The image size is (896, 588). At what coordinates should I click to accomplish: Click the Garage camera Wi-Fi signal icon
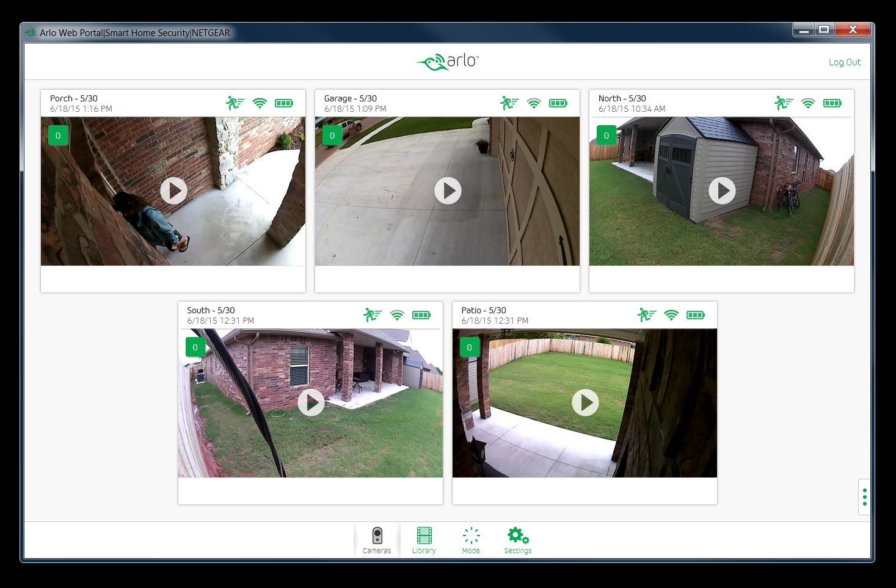[x=534, y=103]
